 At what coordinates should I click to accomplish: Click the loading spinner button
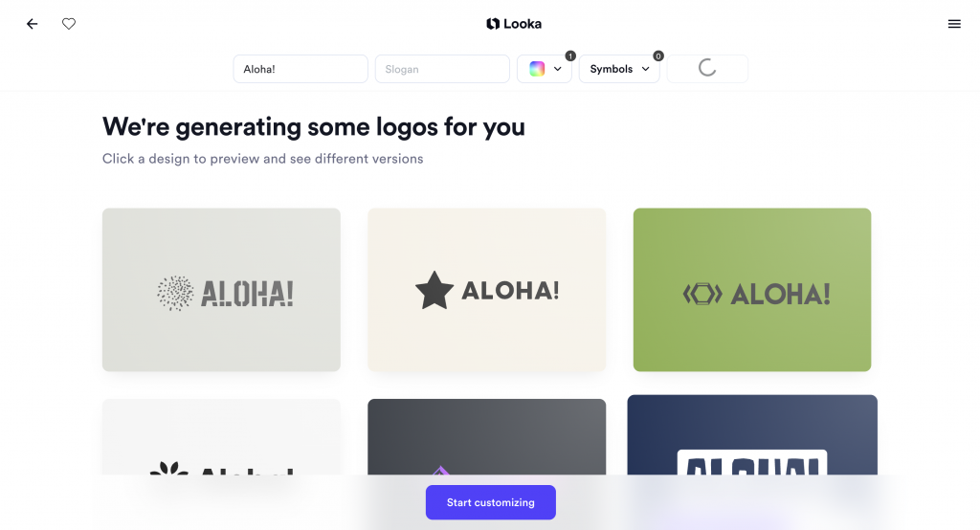click(707, 69)
